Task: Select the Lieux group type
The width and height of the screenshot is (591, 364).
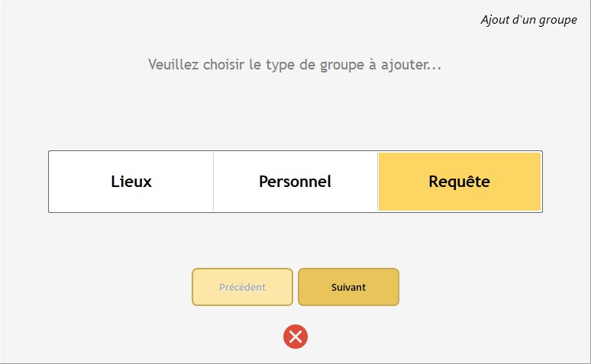Action: tap(131, 182)
